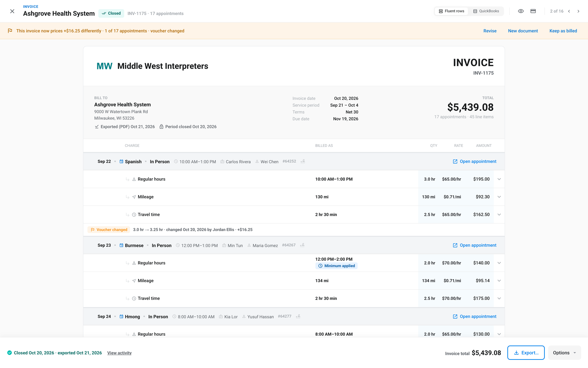Click the Export... button
The width and height of the screenshot is (588, 368).
point(526,353)
